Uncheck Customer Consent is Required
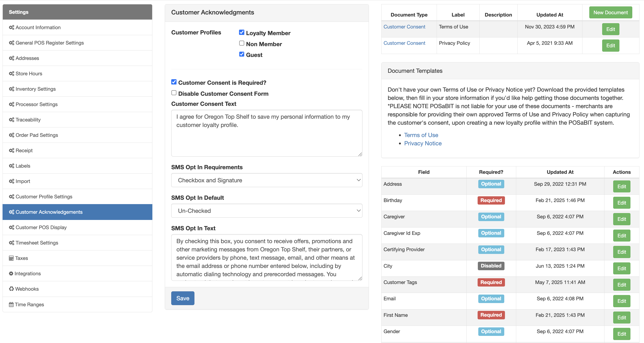 [174, 82]
